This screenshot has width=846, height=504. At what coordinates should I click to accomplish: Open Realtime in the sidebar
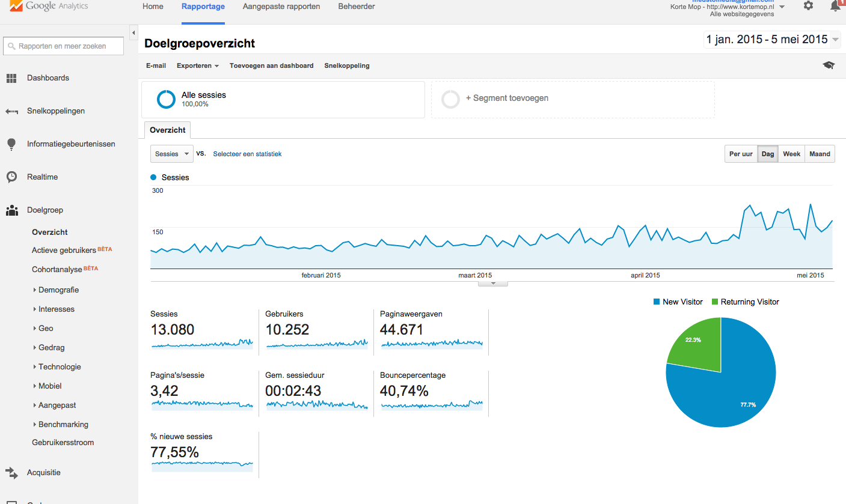click(x=43, y=177)
